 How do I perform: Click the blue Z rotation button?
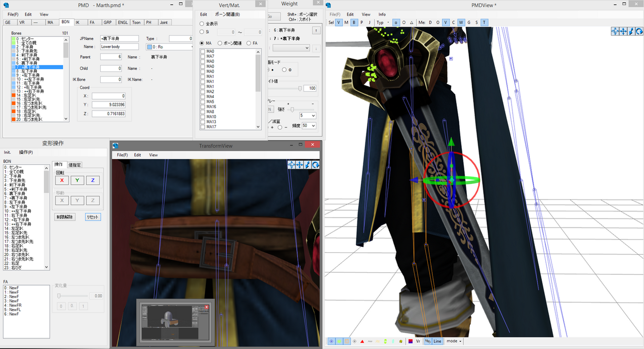(x=93, y=180)
